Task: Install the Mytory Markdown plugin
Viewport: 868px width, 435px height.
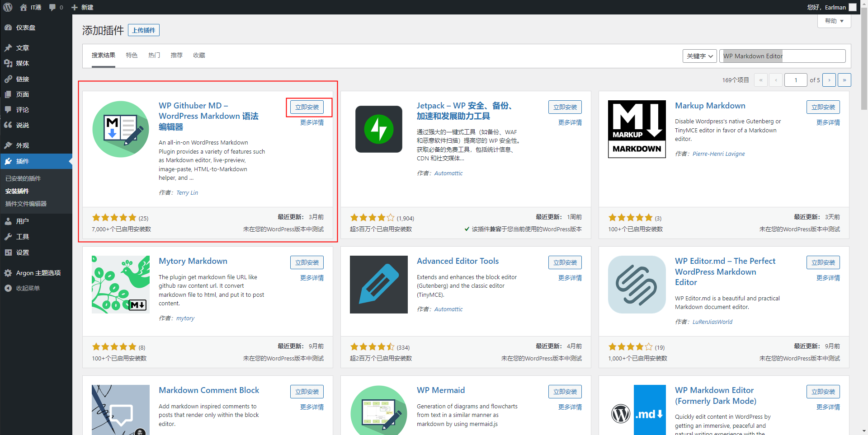Action: click(x=307, y=262)
